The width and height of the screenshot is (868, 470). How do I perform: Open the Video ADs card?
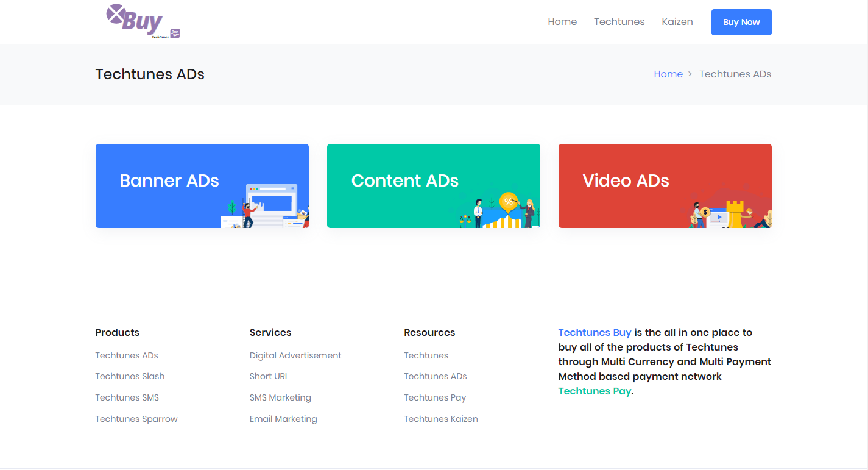click(x=665, y=186)
